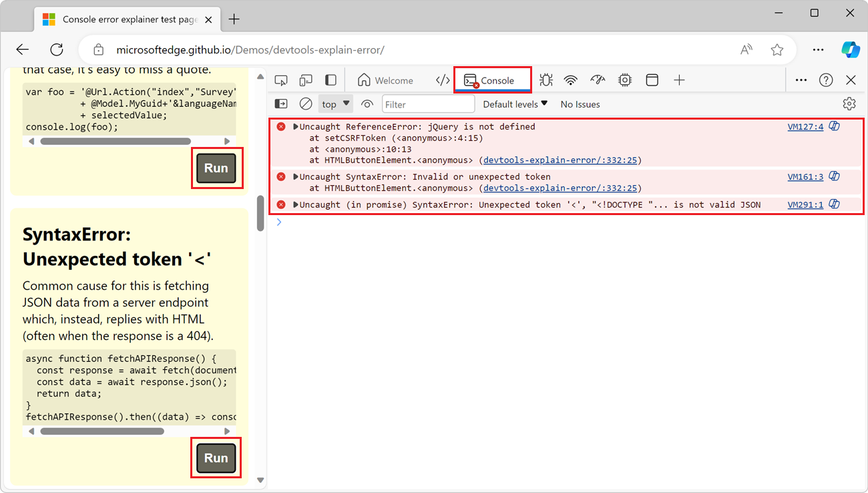The width and height of the screenshot is (868, 493).
Task: Click the SyntaxError Run button
Action: pyautogui.click(x=215, y=458)
